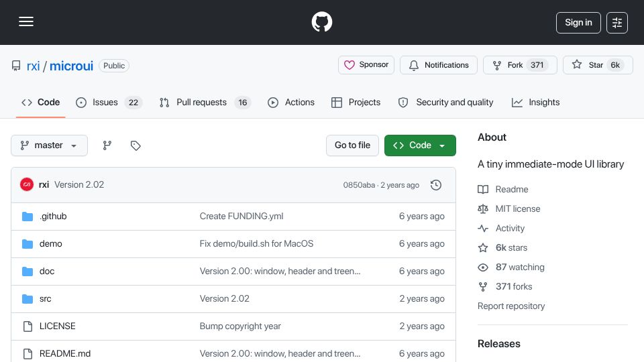The width and height of the screenshot is (644, 362).
Task: Open the Activity link
Action: pos(510,228)
